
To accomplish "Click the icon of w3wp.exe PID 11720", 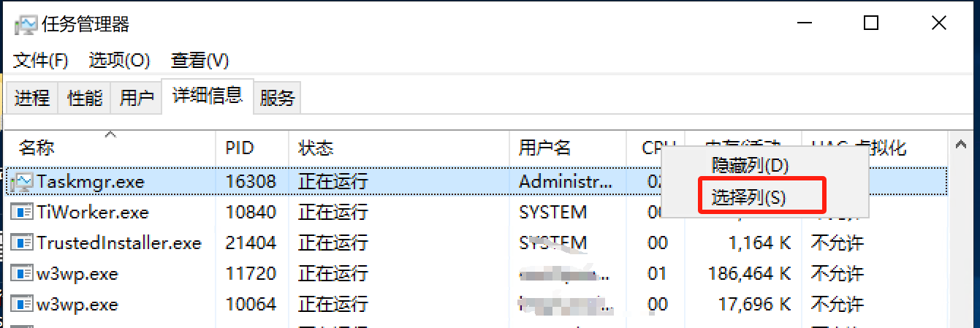I will tap(23, 274).
